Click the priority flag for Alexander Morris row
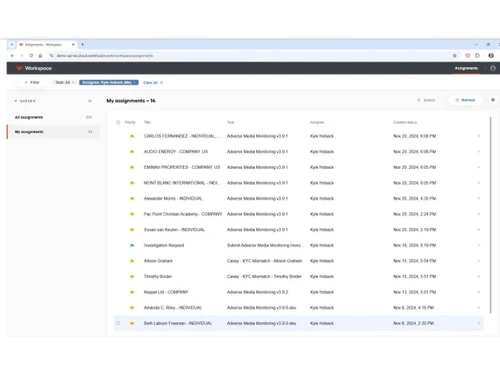This screenshot has width=500, height=375. [x=132, y=199]
